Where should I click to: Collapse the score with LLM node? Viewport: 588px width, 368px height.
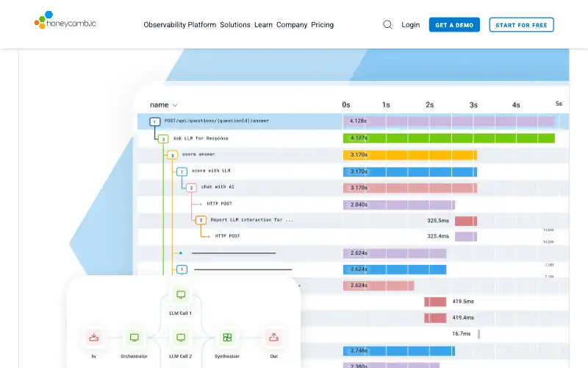(x=182, y=171)
